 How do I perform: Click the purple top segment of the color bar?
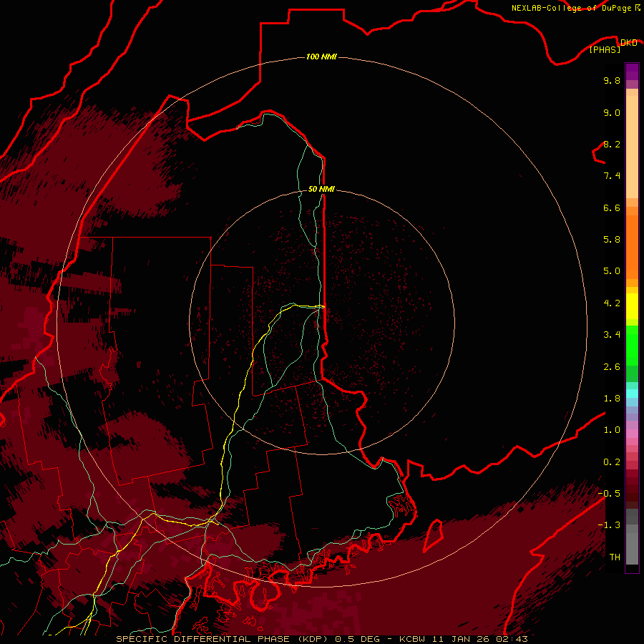pos(632,72)
